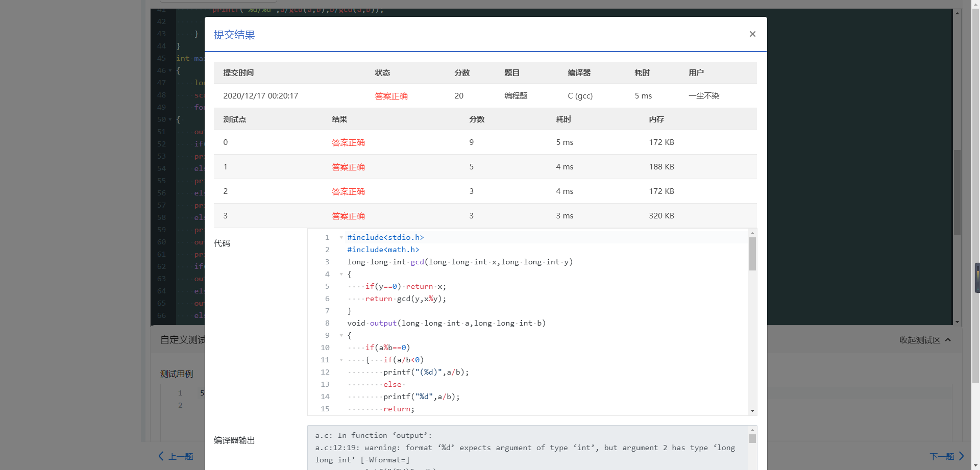Viewport: 980px width, 470px height.
Task: Click the 测试用例 input area
Action: tap(556, 412)
